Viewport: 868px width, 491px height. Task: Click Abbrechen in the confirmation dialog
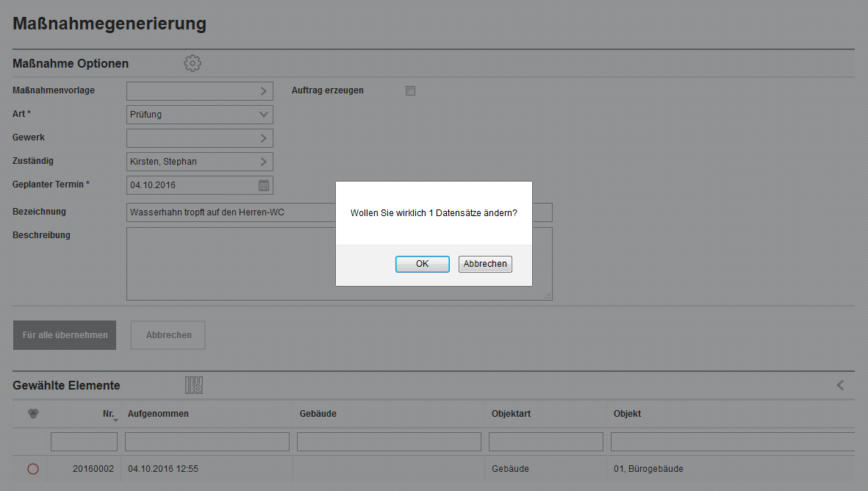485,264
